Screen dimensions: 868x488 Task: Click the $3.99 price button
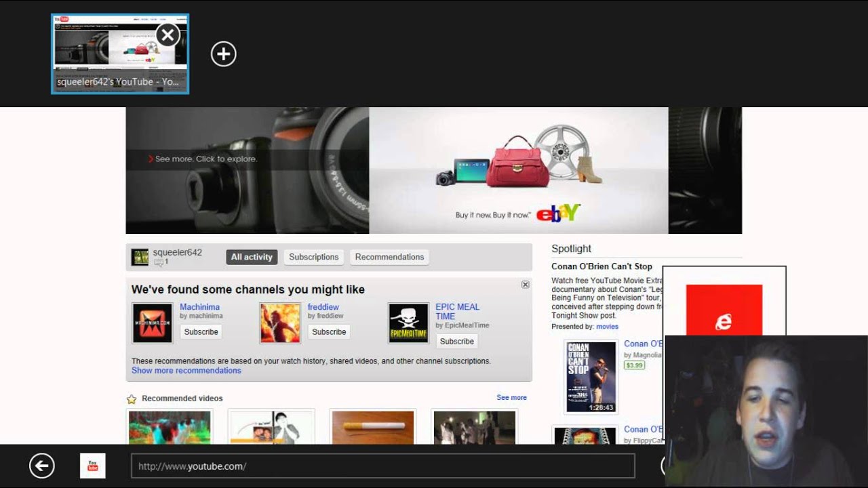(634, 365)
